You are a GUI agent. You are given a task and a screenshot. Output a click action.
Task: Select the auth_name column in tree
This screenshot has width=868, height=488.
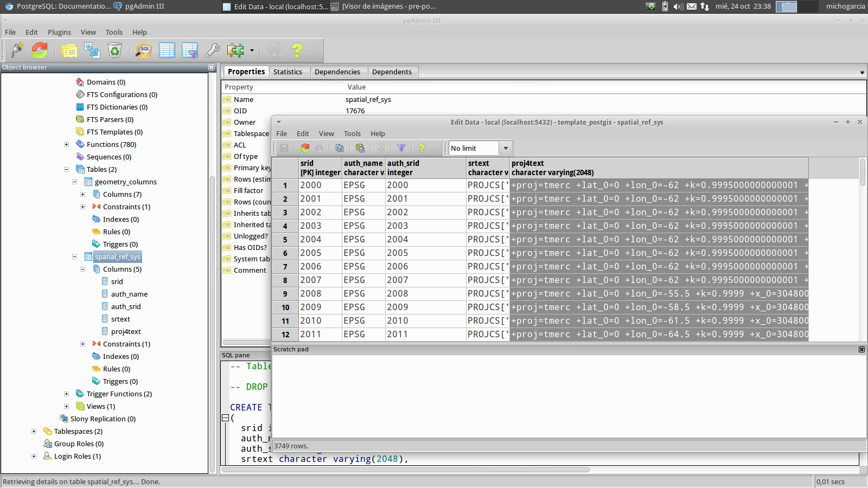(129, 294)
